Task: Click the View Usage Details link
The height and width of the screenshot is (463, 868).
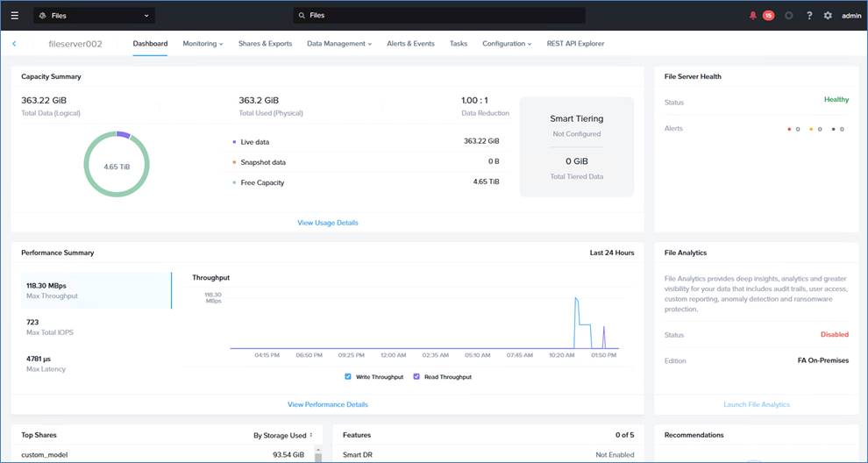Action: click(328, 223)
